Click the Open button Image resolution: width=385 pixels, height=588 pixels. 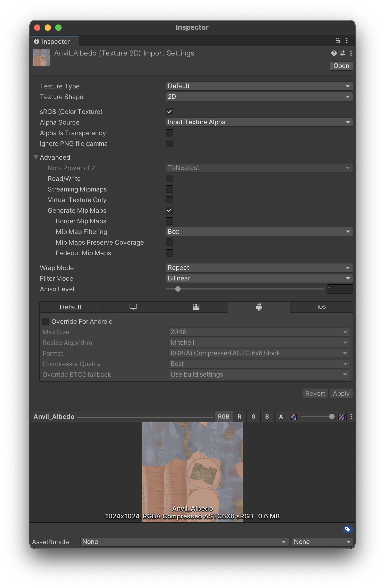[x=341, y=66]
